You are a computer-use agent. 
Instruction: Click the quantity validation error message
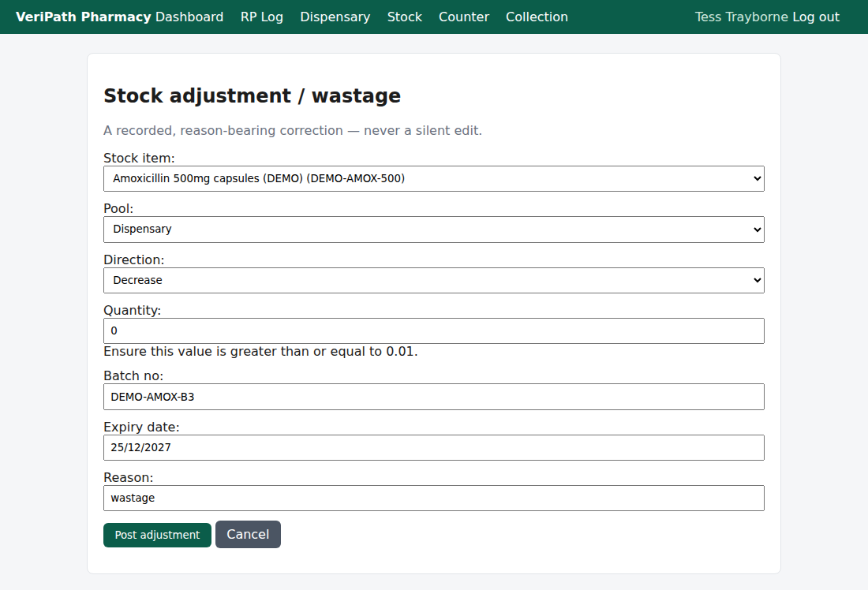(x=260, y=352)
